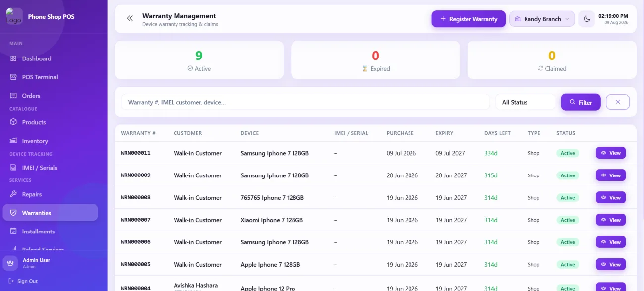Viewport: 644px width, 291px height.
Task: Click Register Warranty button
Action: [468, 19]
